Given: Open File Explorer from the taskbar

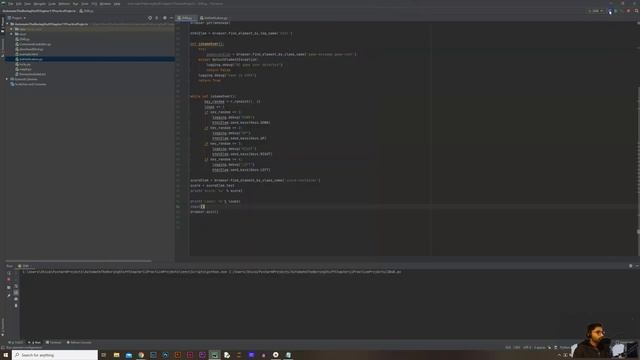Looking at the screenshot, I should [x=116, y=355].
